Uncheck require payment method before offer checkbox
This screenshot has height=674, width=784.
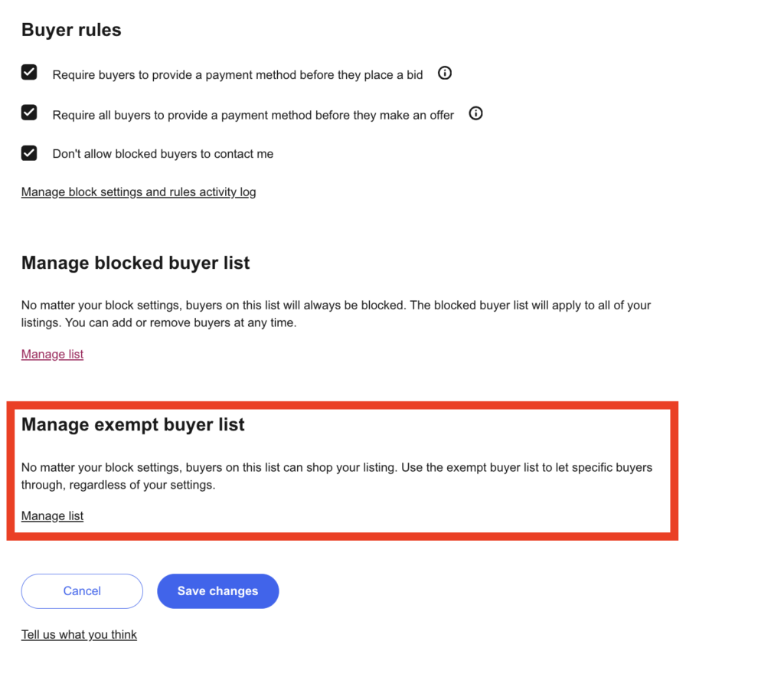tap(29, 113)
